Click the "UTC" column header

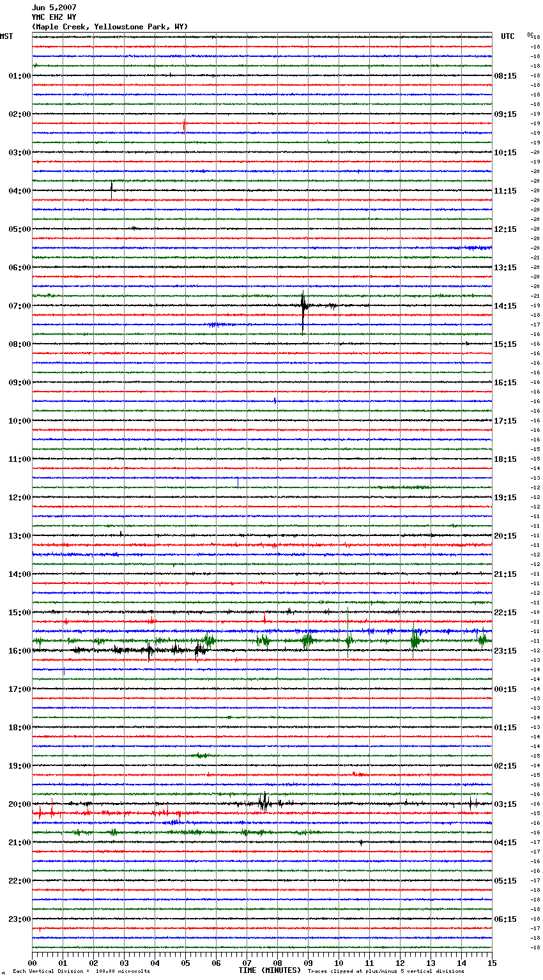[x=508, y=36]
